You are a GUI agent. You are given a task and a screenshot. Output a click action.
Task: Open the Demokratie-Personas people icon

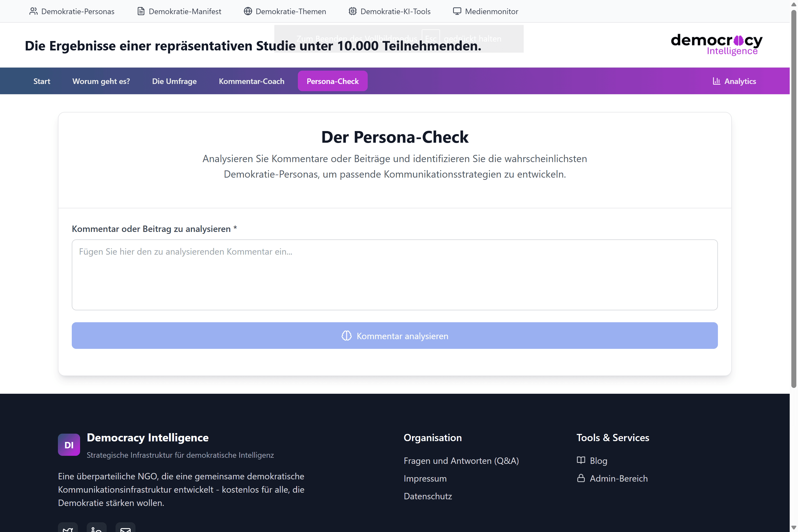pos(33,11)
